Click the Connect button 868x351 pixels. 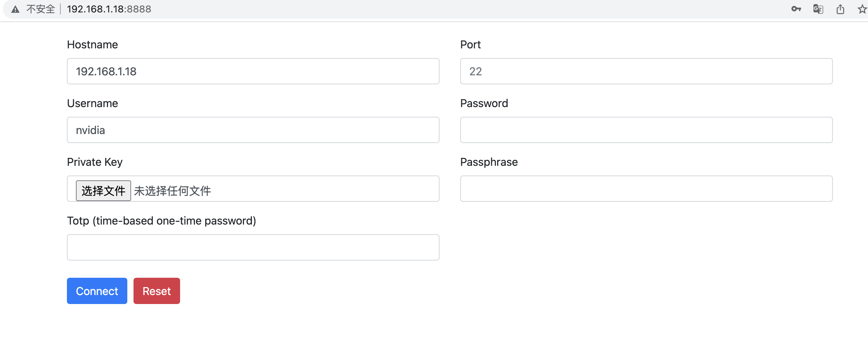point(97,291)
